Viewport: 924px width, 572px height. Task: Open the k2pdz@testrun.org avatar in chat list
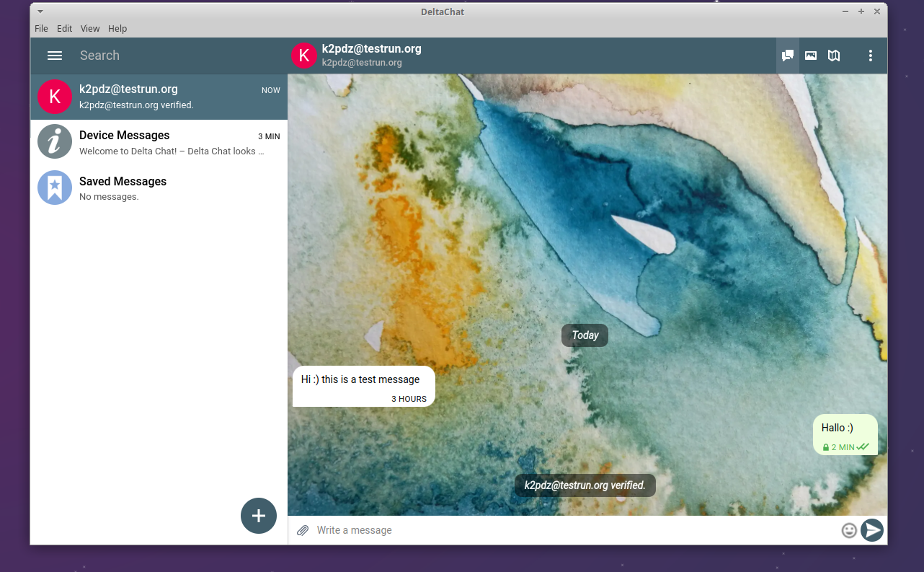54,96
